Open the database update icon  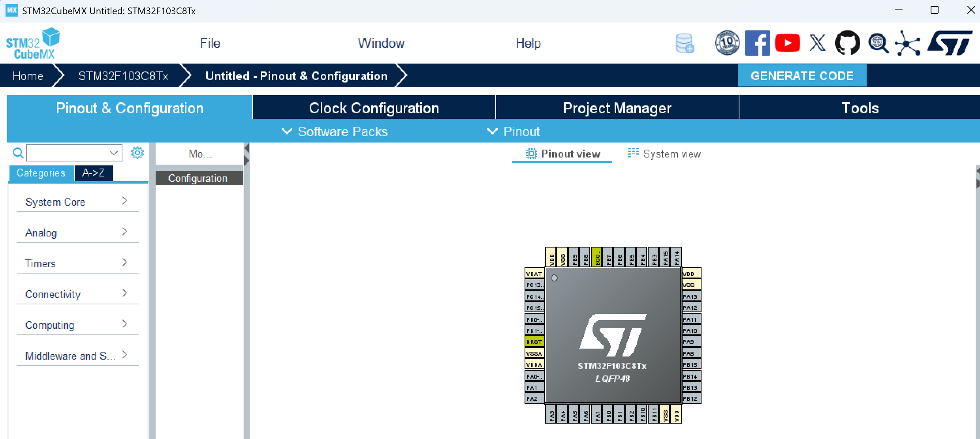(685, 43)
